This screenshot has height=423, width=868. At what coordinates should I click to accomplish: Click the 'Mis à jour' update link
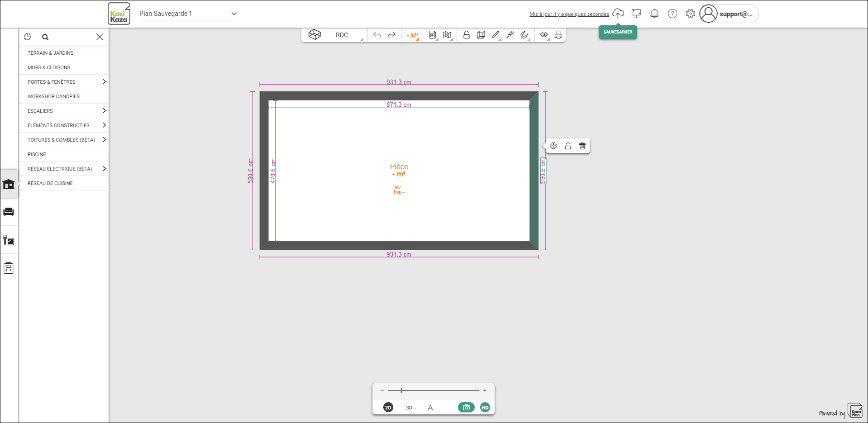click(569, 14)
